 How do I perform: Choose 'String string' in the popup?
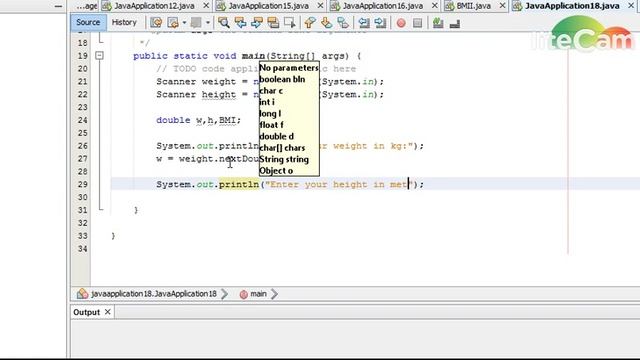[x=284, y=159]
